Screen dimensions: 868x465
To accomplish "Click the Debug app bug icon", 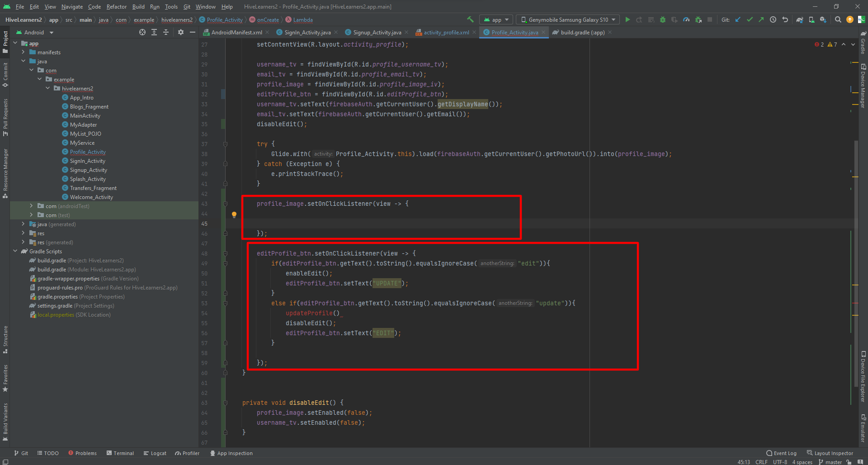I will pyautogui.click(x=663, y=19).
